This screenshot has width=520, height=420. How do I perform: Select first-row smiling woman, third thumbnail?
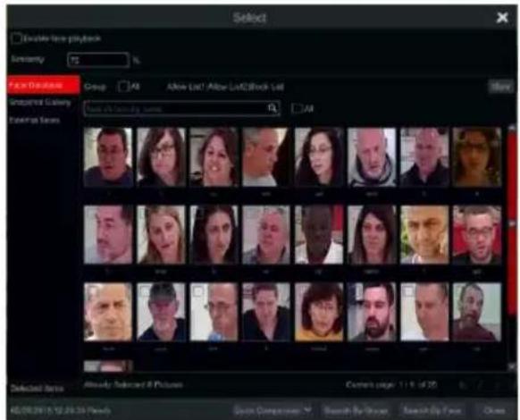pos(214,157)
